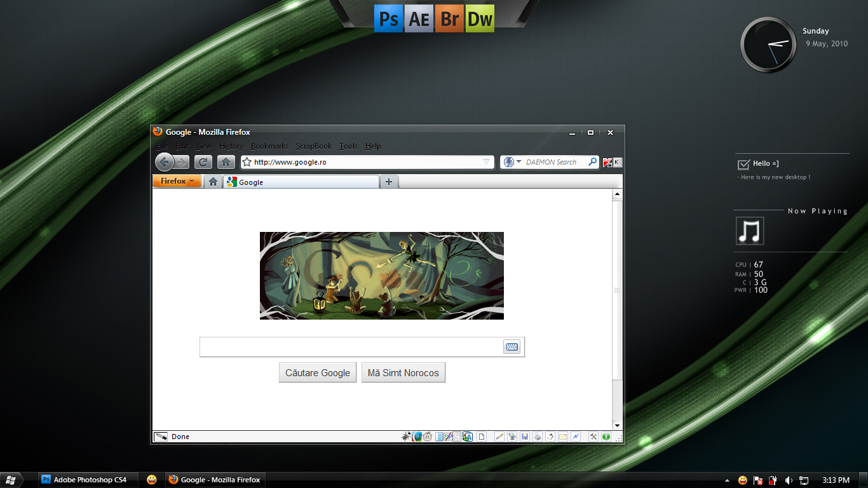Screen dimensions: 868x488
Task: Open the Tools menu
Action: (x=349, y=146)
